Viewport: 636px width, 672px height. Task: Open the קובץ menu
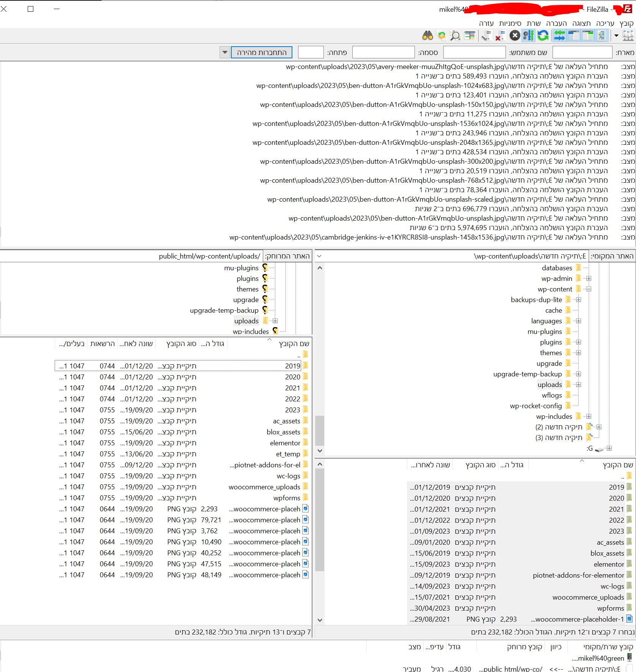click(626, 23)
